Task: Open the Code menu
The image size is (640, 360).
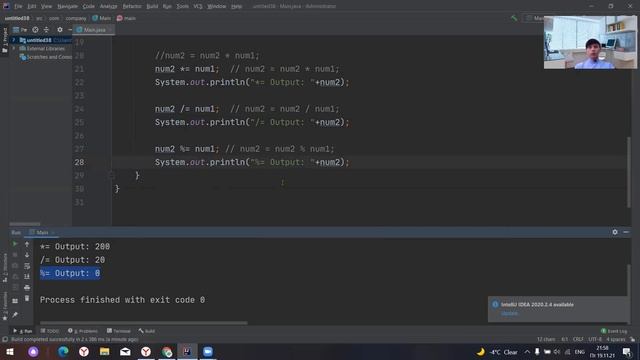Action: pyautogui.click(x=89, y=6)
